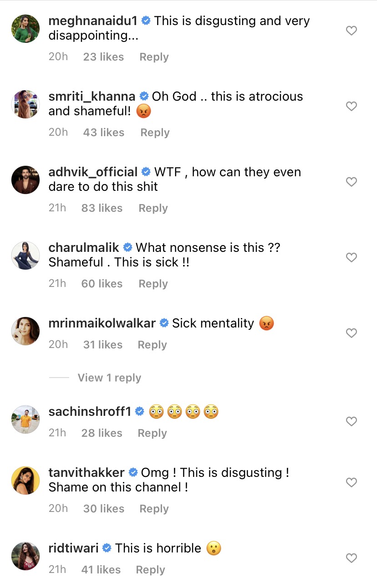Reply to smriti_khanna's comment
The image size is (377, 588).
[x=155, y=132]
